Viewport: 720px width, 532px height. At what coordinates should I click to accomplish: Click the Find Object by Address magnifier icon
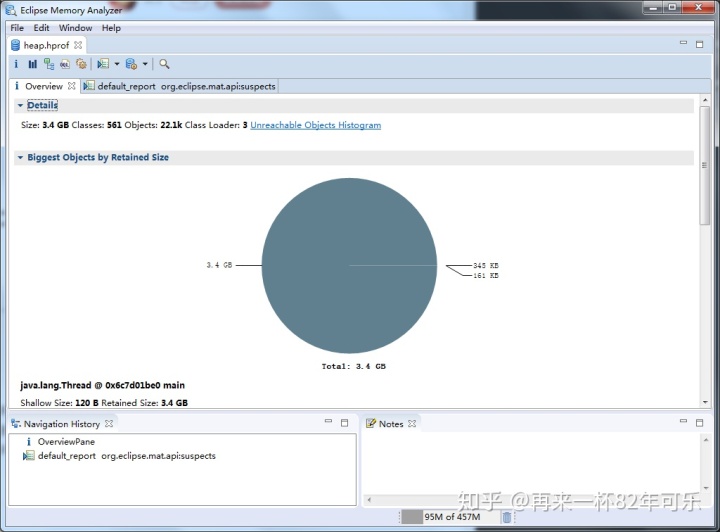164,64
